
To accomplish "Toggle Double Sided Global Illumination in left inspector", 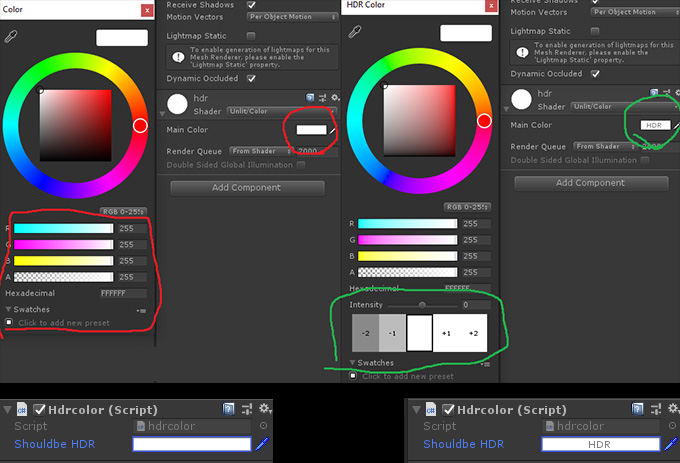I will [x=301, y=165].
